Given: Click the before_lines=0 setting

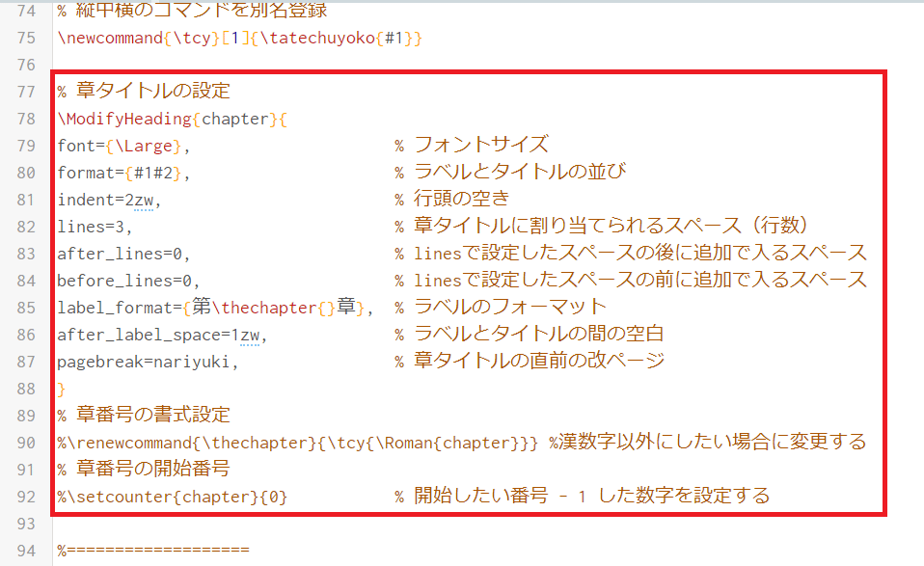Looking at the screenshot, I should (x=128, y=281).
